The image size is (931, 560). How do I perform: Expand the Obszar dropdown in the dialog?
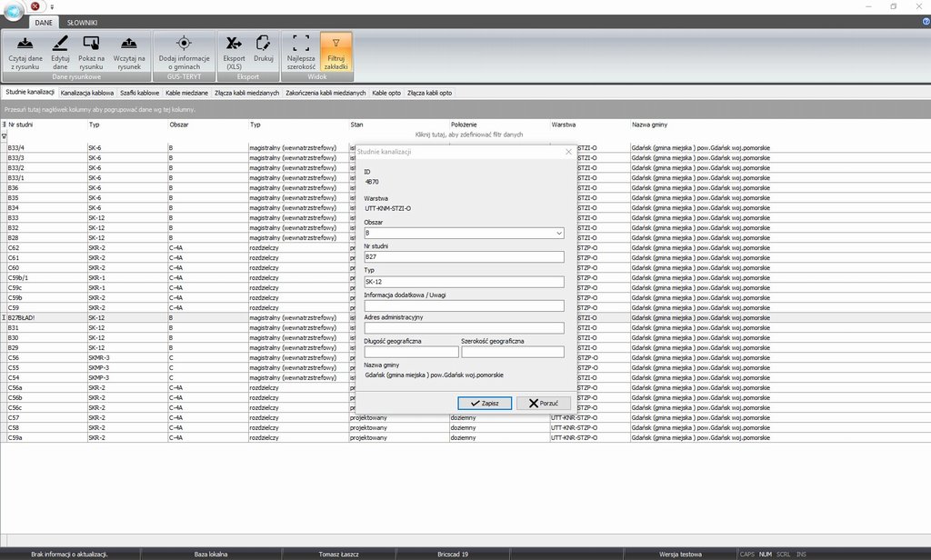[x=557, y=233]
